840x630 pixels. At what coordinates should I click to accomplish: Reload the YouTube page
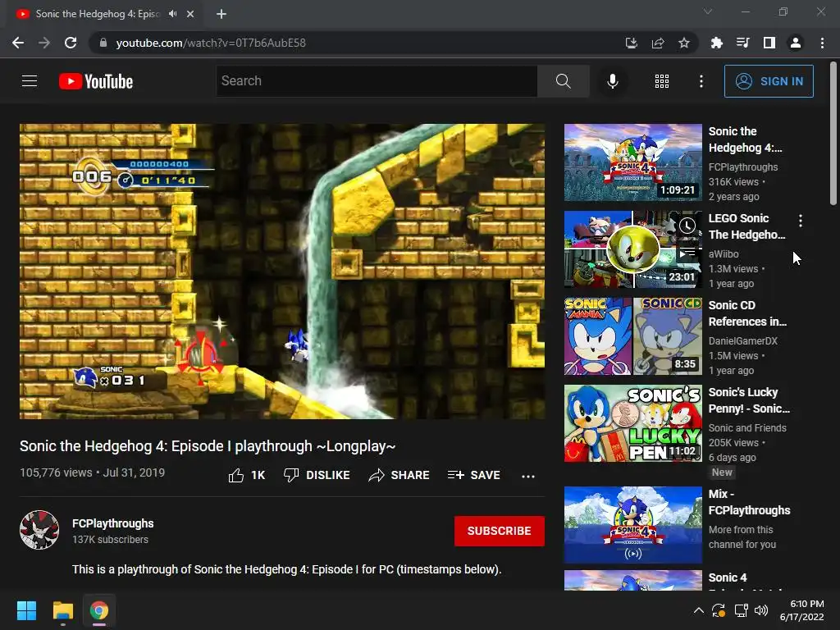pos(71,43)
